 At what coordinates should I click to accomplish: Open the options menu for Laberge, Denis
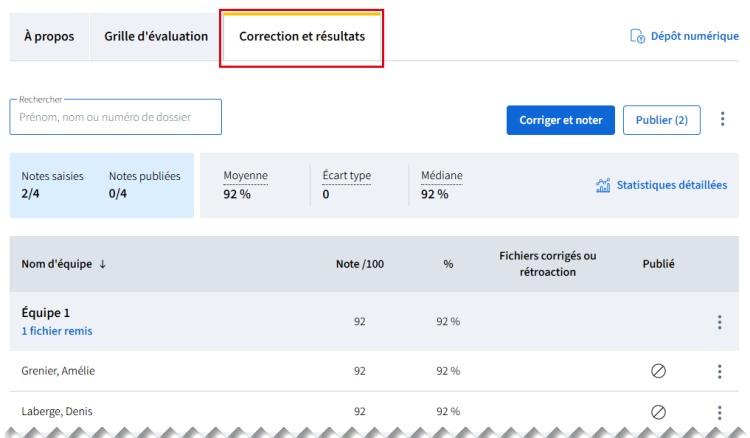[719, 412]
